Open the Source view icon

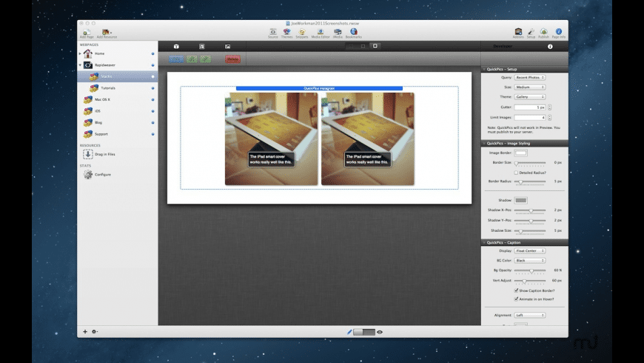[x=272, y=32]
